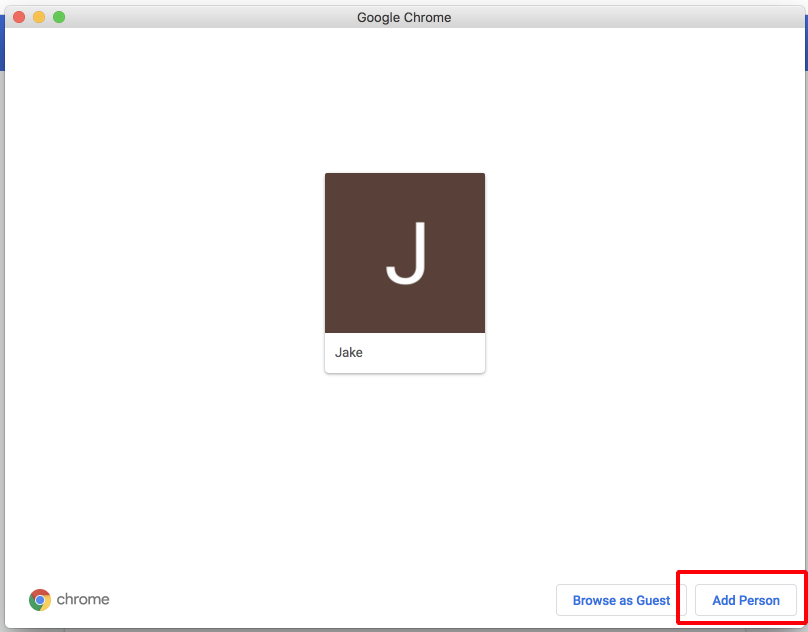
Task: Open Jake's profile avatar tile
Action: click(x=405, y=253)
